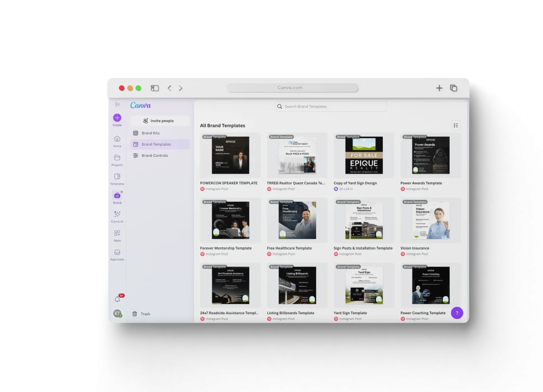Open the Canva AI icon
The width and height of the screenshot is (543, 392).
coord(117,215)
